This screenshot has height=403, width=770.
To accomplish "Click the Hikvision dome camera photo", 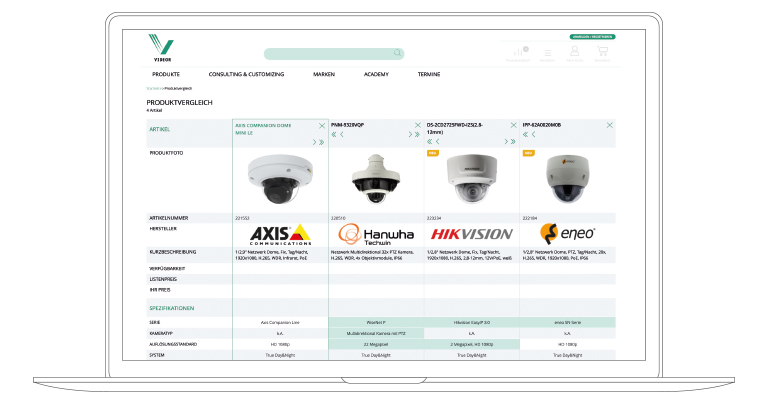I will [x=472, y=178].
